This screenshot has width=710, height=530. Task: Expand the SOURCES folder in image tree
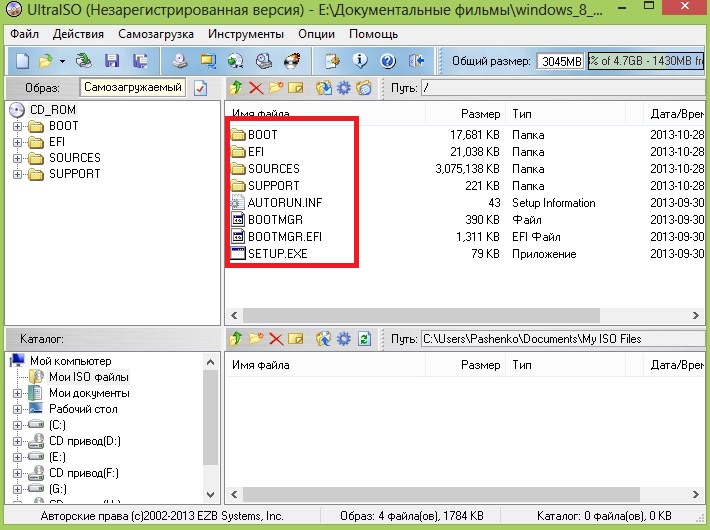coord(18,158)
